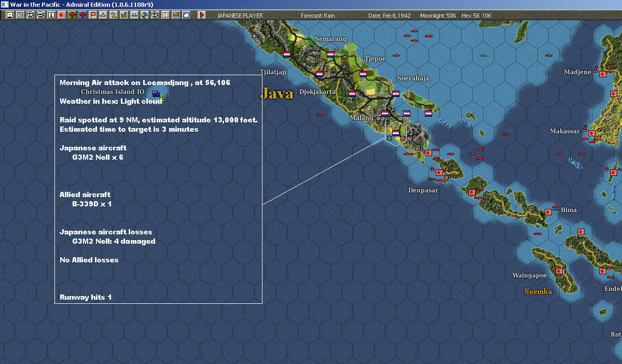Viewport: 622px width, 364px height.
Task: Click the Semarang city label
Action: (330, 39)
